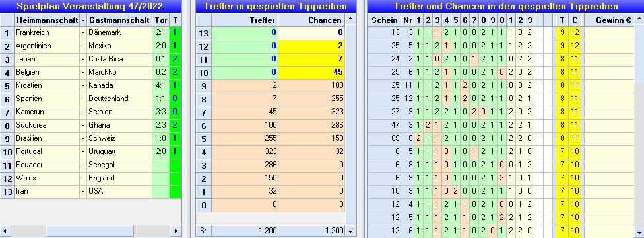
Task: Click the up arrow of Treffer table scrollbar
Action: coord(350,19)
